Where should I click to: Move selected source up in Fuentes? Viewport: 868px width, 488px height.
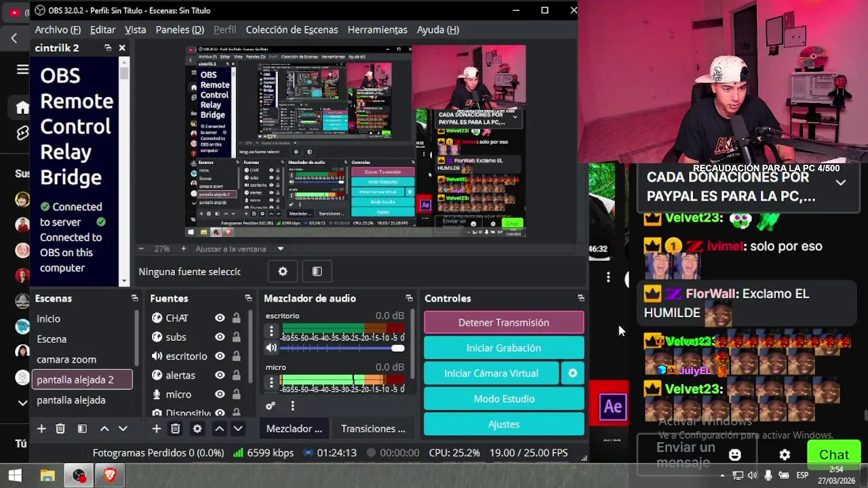(x=220, y=428)
